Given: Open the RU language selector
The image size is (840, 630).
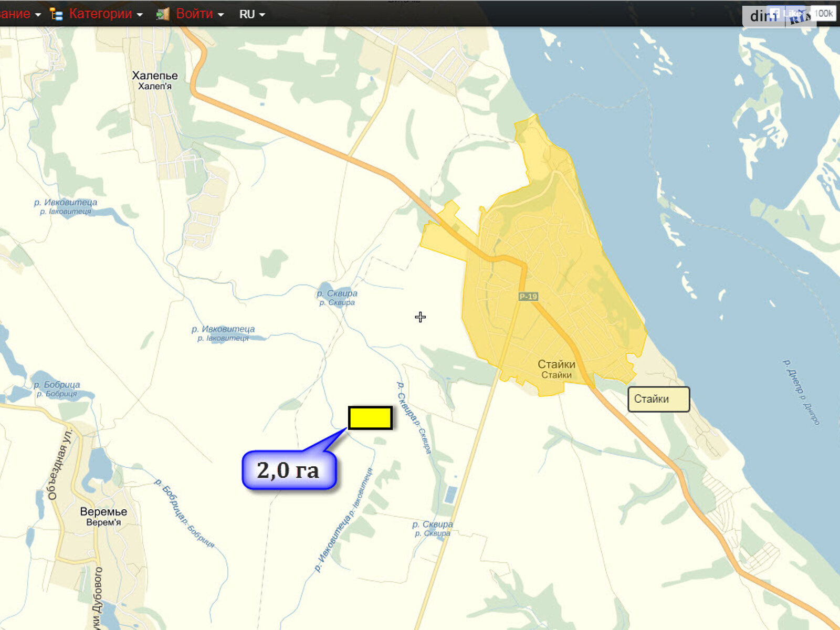Looking at the screenshot, I should [x=252, y=14].
